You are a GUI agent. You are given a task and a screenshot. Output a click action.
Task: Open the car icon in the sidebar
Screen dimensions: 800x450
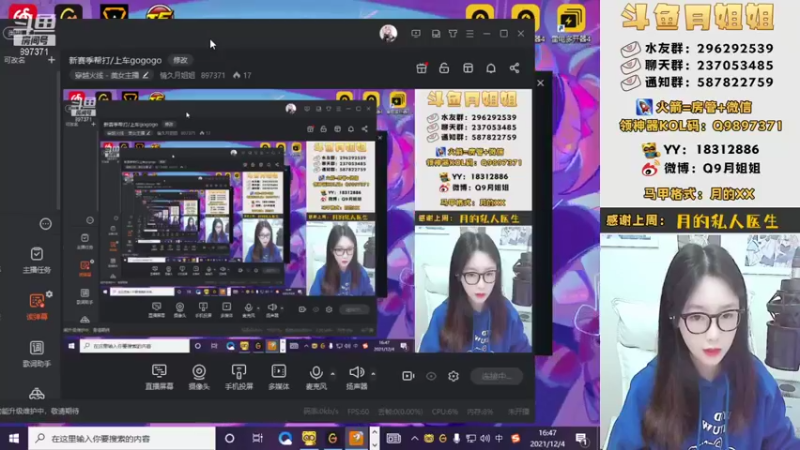37,393
